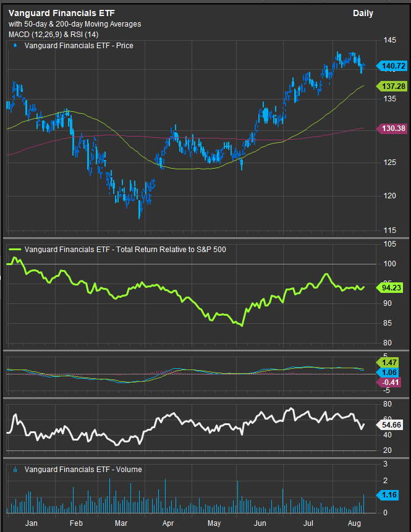Viewport: 411px width, 532px height.
Task: Click the 130.38 200-day average tag
Action: (x=392, y=129)
